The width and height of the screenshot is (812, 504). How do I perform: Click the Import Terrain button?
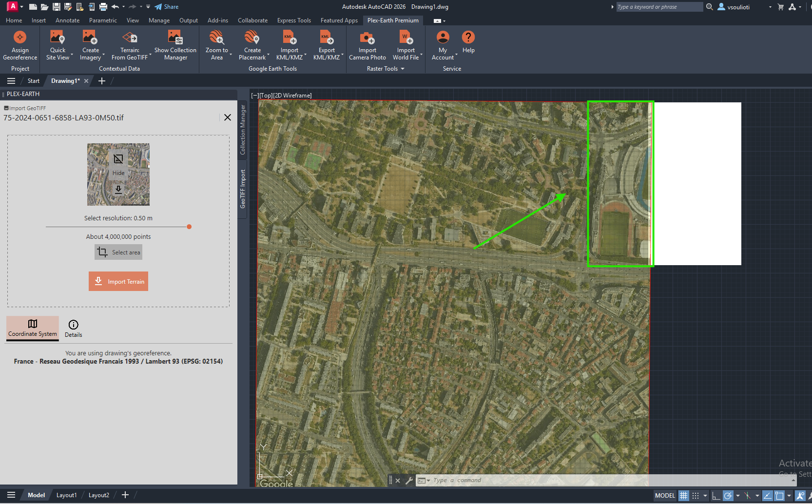point(118,281)
